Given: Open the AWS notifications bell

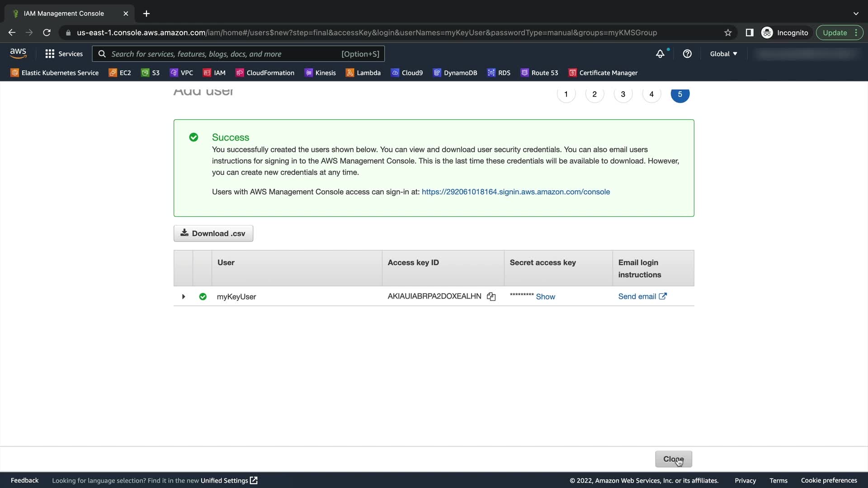Looking at the screenshot, I should (x=660, y=54).
